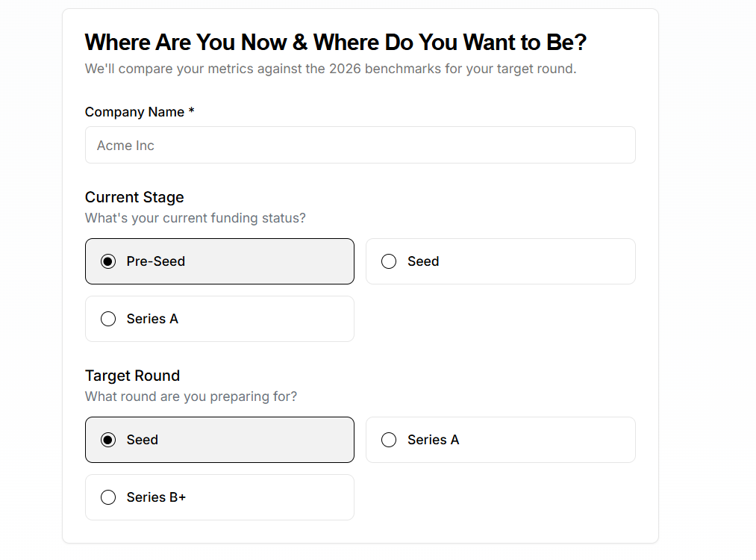Screen dimensions: 756x560
Task: Click the "Seed" label text in Current Stage
Action: point(422,261)
